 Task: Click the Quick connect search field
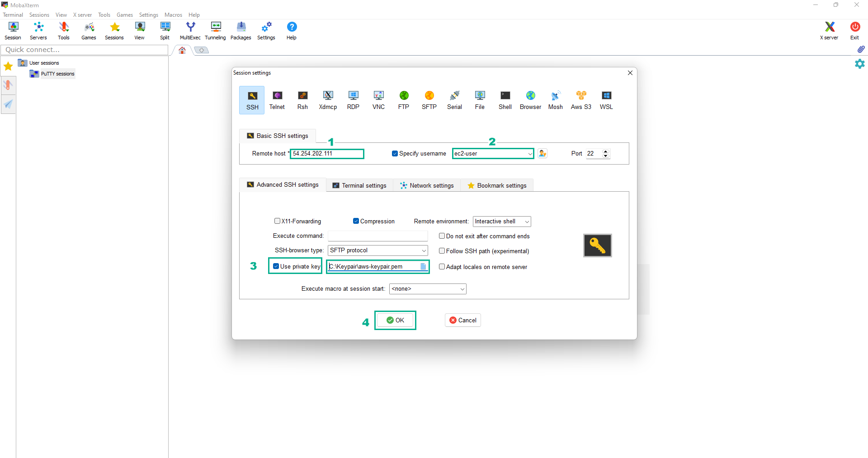85,50
